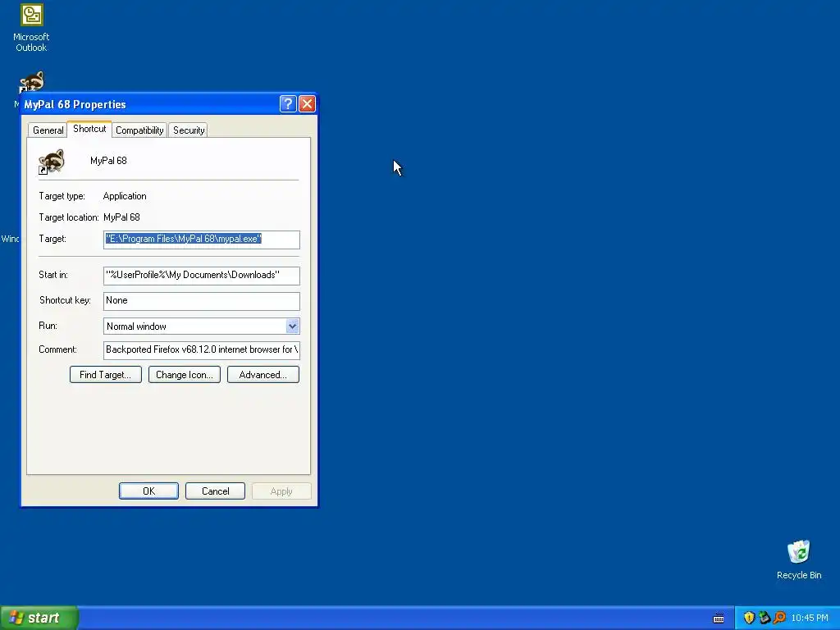
Task: Switch to the General tab
Action: tap(48, 130)
